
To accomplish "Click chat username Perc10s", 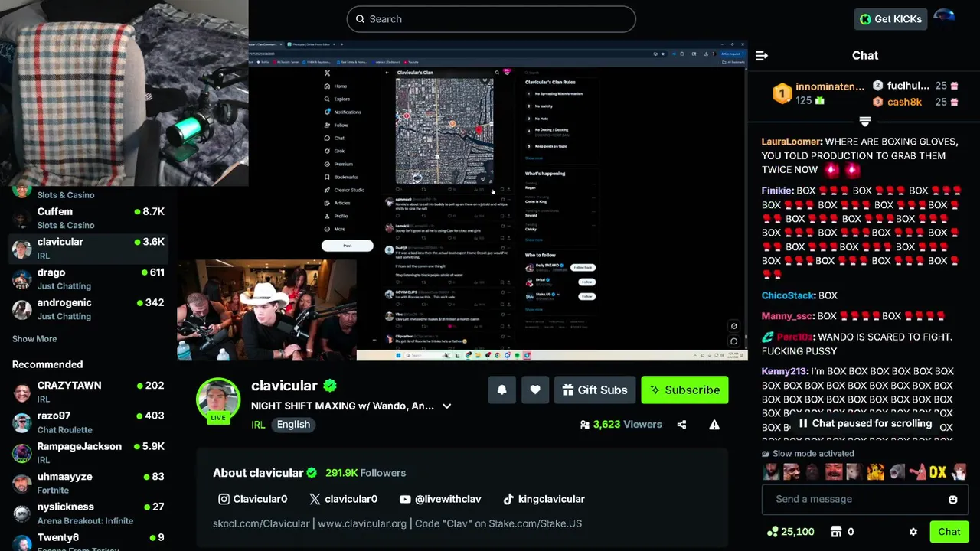I will click(x=795, y=337).
